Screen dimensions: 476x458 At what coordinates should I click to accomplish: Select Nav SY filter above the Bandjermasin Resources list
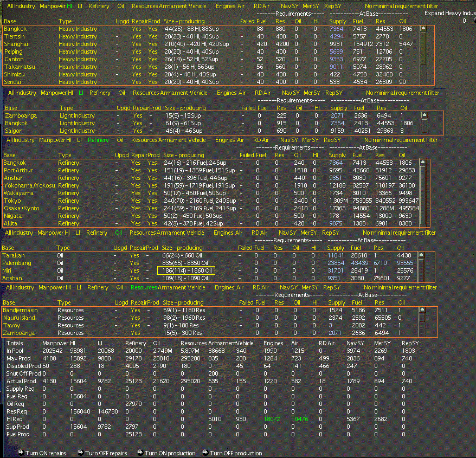pos(290,287)
